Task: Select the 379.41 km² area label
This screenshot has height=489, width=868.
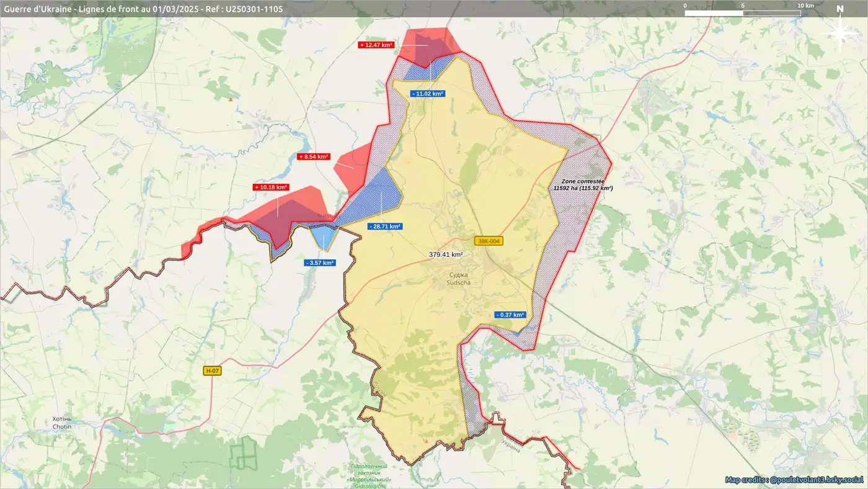Action: (x=446, y=254)
